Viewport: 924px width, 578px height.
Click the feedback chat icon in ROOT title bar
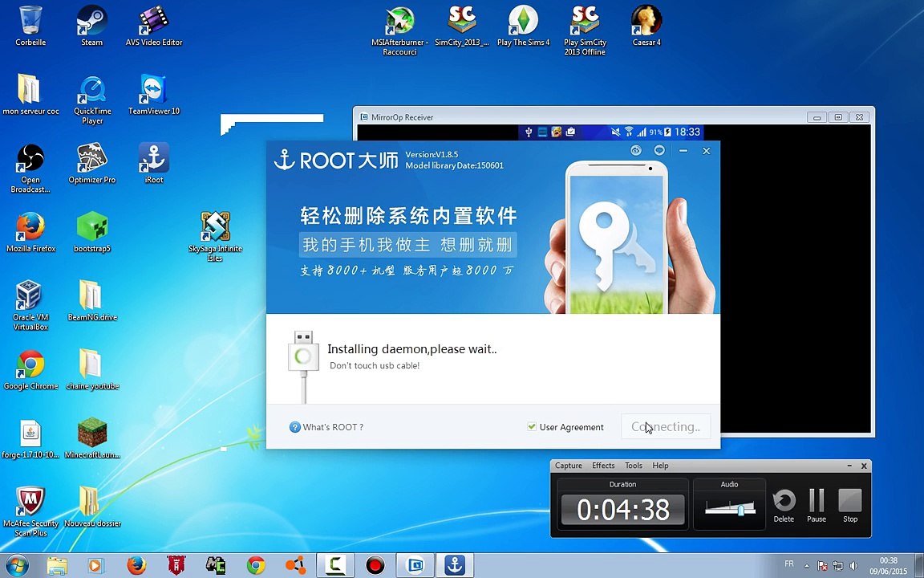(659, 150)
